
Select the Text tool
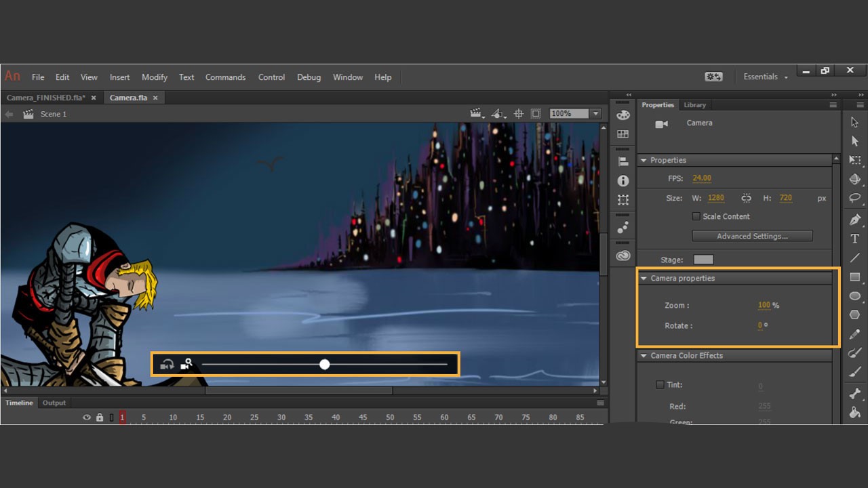tap(854, 239)
